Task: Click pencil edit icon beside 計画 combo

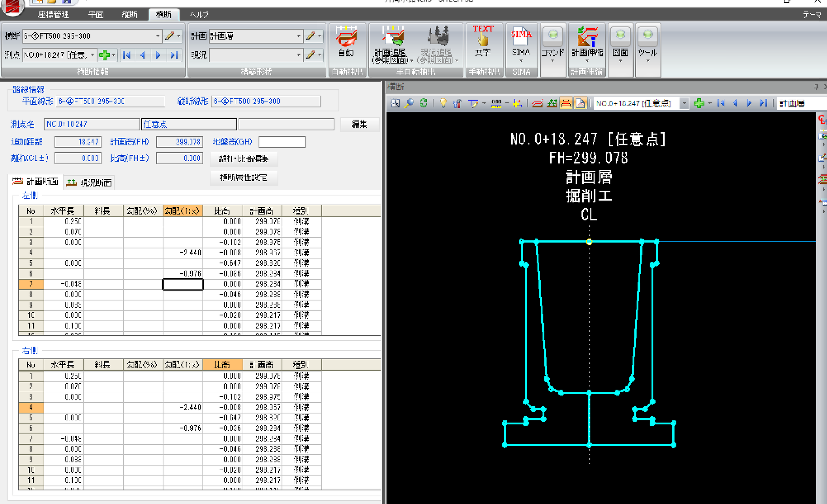Action: (311, 36)
